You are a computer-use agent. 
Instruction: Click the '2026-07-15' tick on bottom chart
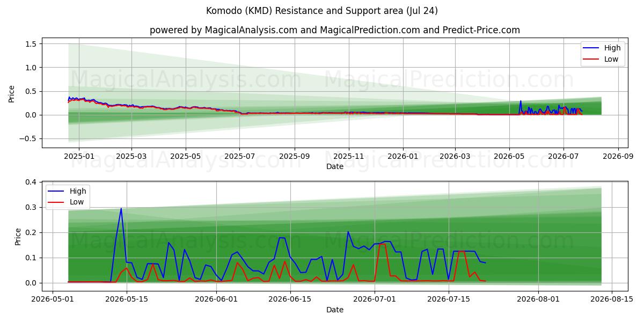tap(449, 299)
